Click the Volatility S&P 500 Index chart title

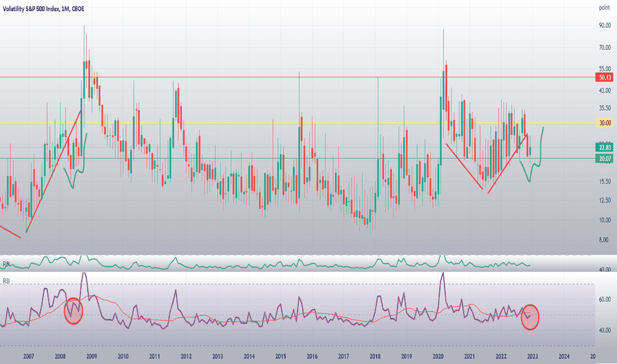click(44, 9)
